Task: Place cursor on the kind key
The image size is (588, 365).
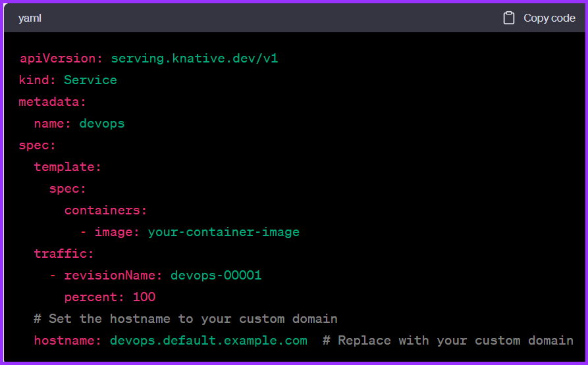Action: [38, 80]
